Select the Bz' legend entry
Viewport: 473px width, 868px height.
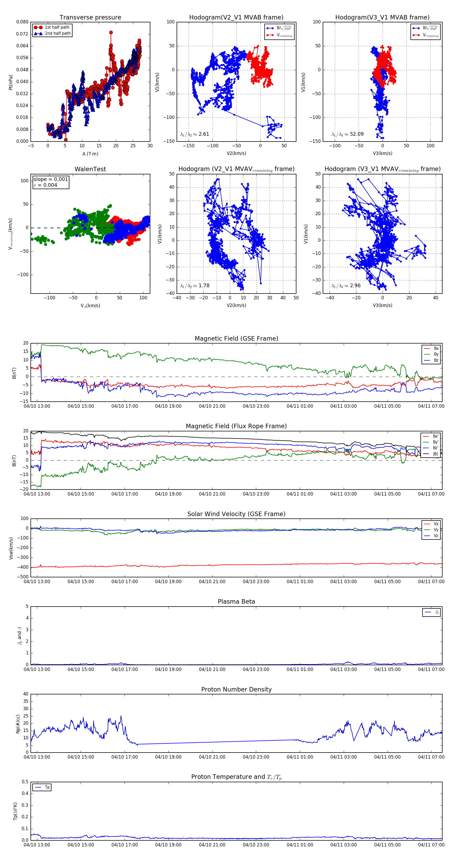[431, 448]
